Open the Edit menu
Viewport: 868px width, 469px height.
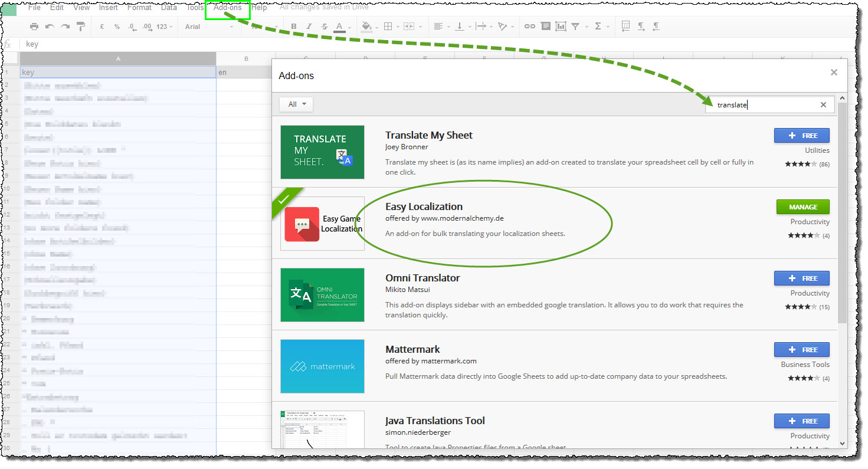point(57,8)
